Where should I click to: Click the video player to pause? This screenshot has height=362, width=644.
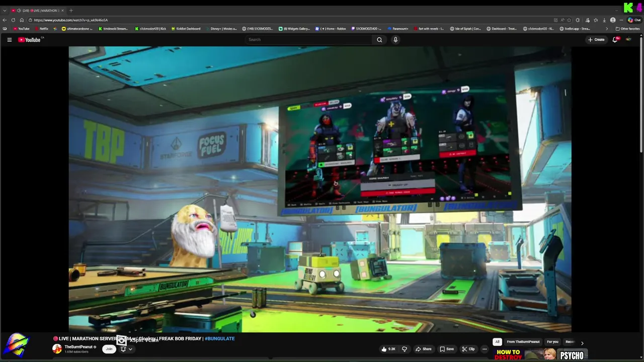pos(320,189)
